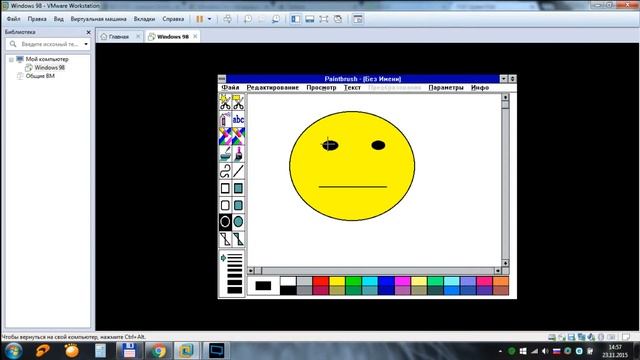Viewport: 640px width, 360px height.
Task: Toggle the thumbnail bar view in VMware
Action: pyautogui.click(x=310, y=19)
